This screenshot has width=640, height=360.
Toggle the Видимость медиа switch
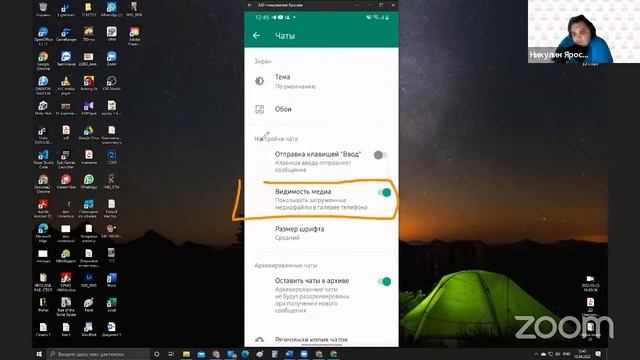tap(384, 193)
